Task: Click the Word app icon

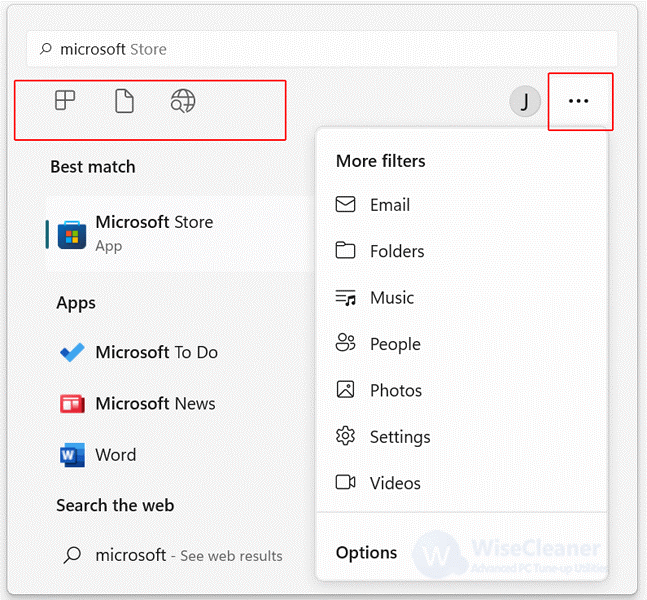Action: 72,455
